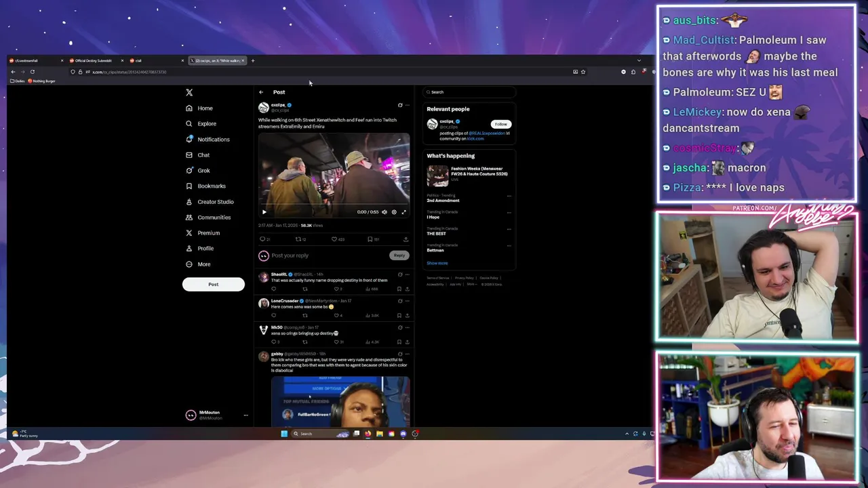The height and width of the screenshot is (488, 868).
Task: Share the main post
Action: point(406,239)
